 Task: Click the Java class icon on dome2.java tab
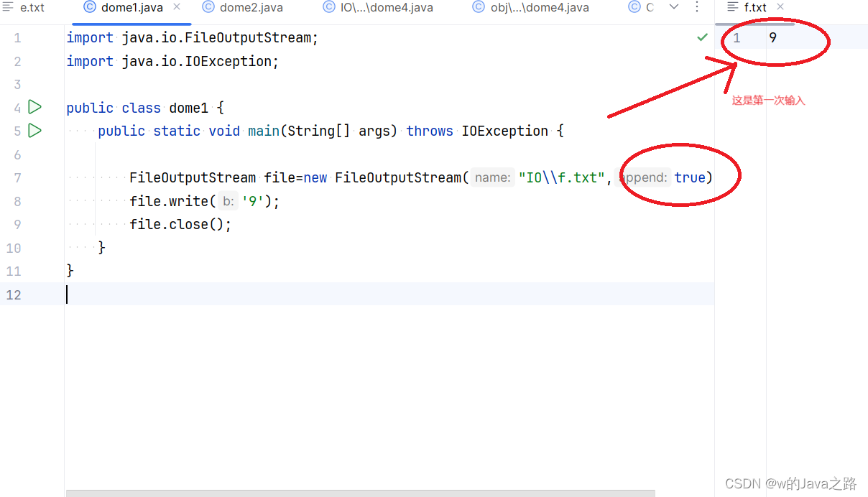tap(208, 8)
